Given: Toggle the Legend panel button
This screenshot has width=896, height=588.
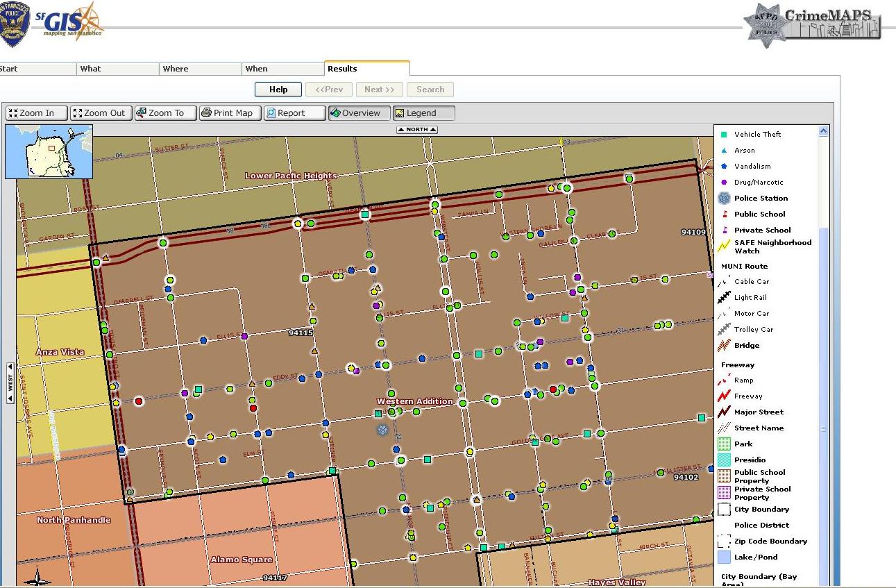Looking at the screenshot, I should (423, 113).
